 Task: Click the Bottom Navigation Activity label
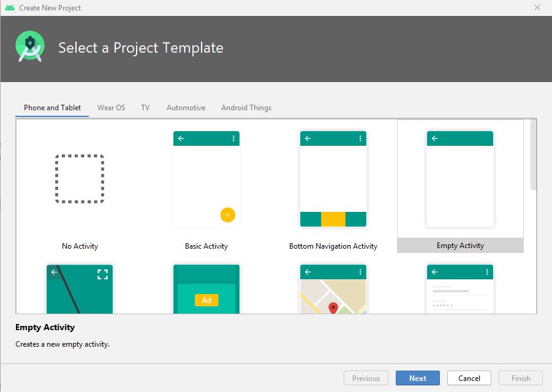[333, 246]
